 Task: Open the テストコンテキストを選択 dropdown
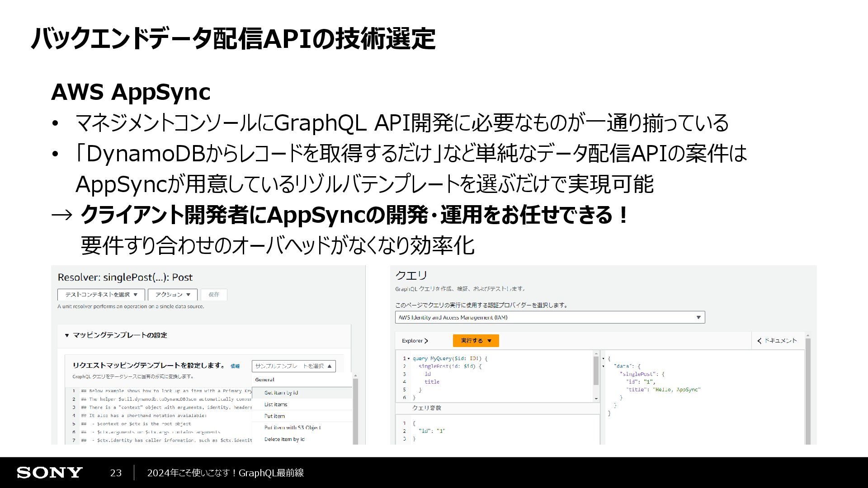tap(101, 295)
